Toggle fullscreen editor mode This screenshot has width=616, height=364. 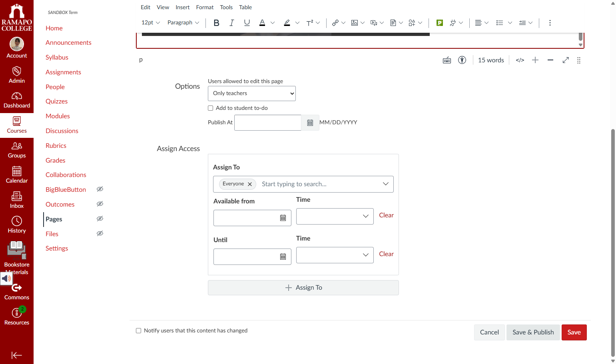point(566,60)
